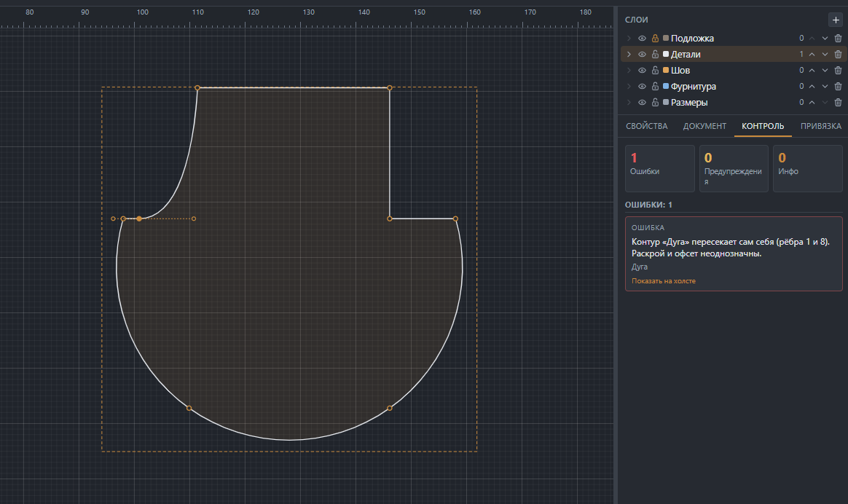Open the Свойства tab
The image size is (848, 504).
tap(647, 126)
